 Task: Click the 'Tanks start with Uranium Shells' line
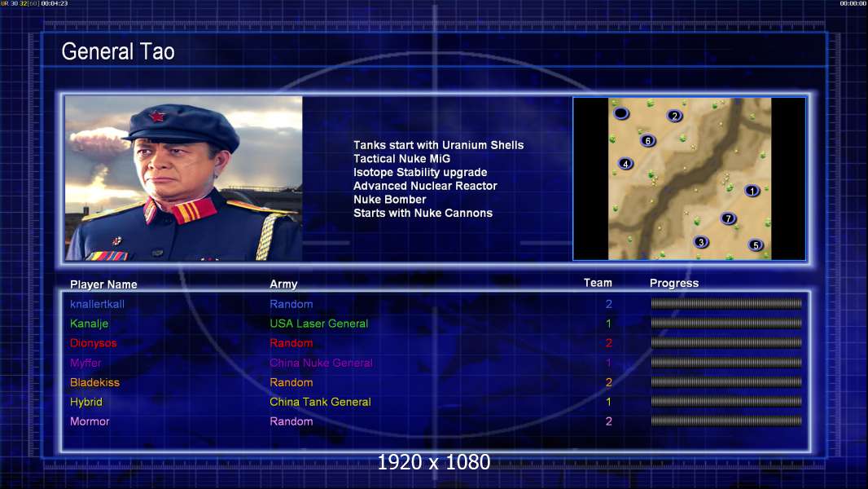(438, 145)
